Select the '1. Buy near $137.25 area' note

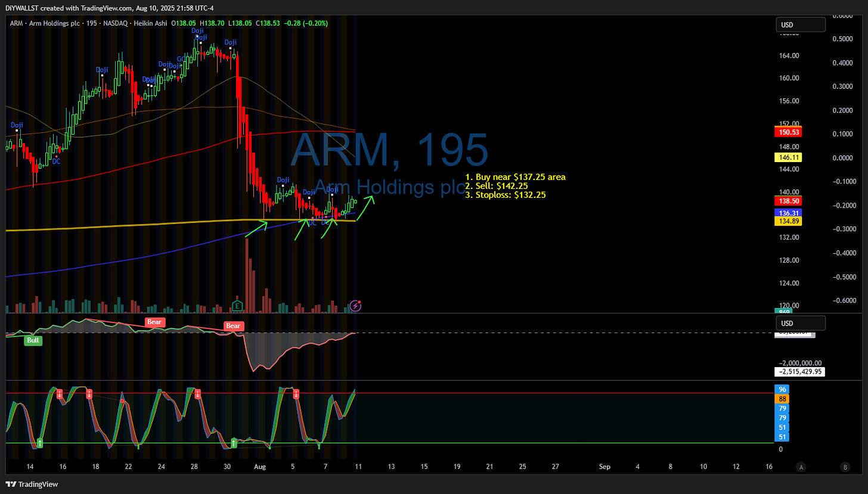516,177
